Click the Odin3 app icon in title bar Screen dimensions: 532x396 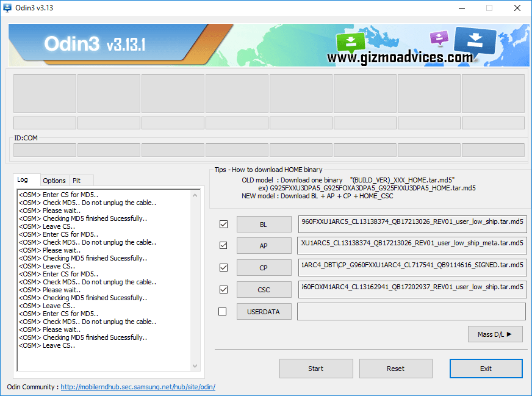coord(7,7)
